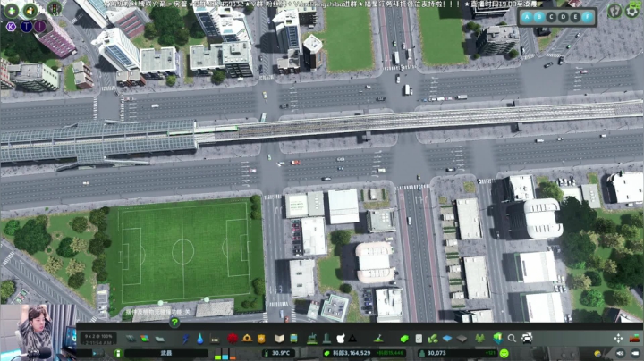This screenshot has height=361, width=644.
Task: Open the Garbage and Industry factory icon
Action: click(215, 339)
